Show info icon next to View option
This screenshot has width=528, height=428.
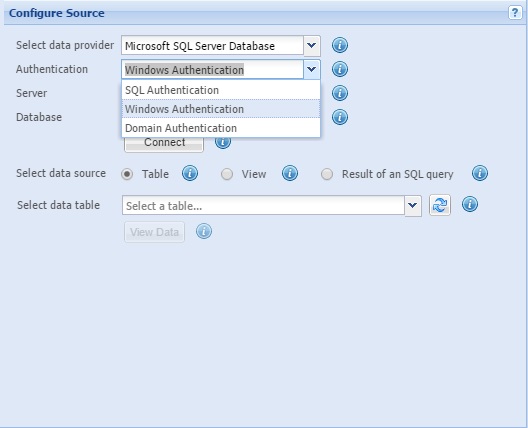pos(290,173)
